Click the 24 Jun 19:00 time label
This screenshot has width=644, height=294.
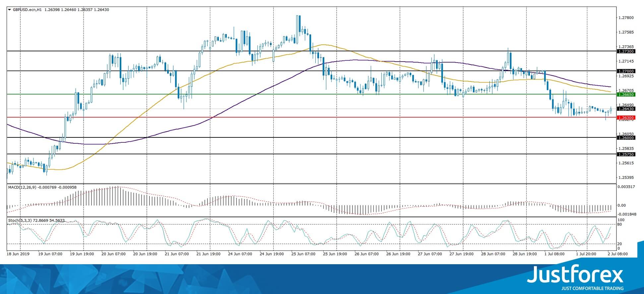point(272,254)
